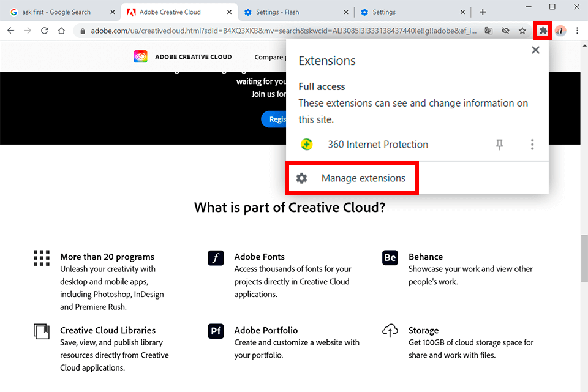Click the 360 Internet Protection extension icon
Screen dimensions: 588x392
307,145
